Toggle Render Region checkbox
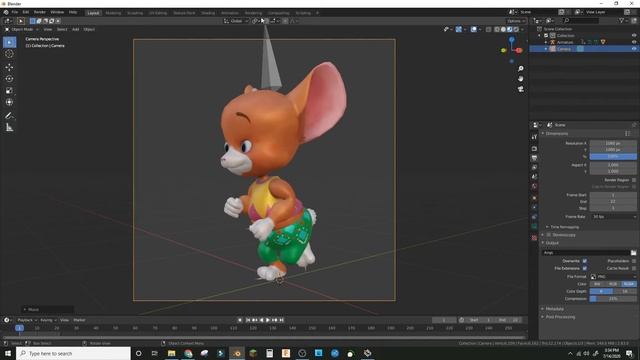The image size is (640, 360). 634,180
